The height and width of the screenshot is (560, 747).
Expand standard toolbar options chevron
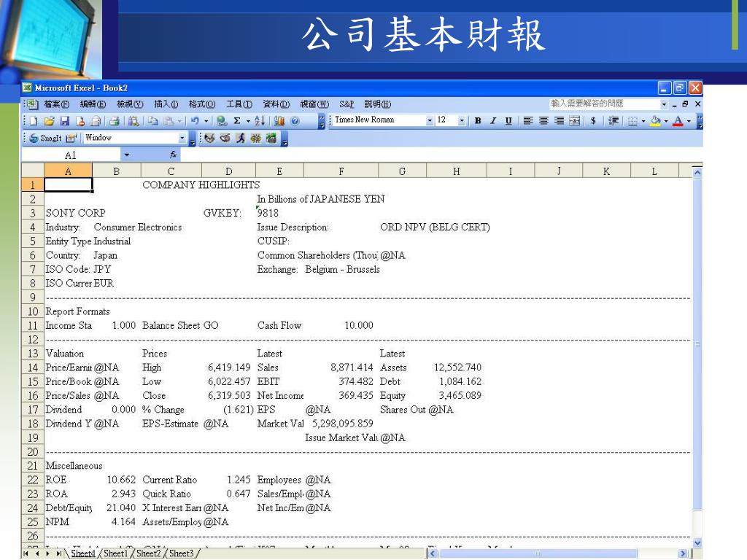(322, 121)
